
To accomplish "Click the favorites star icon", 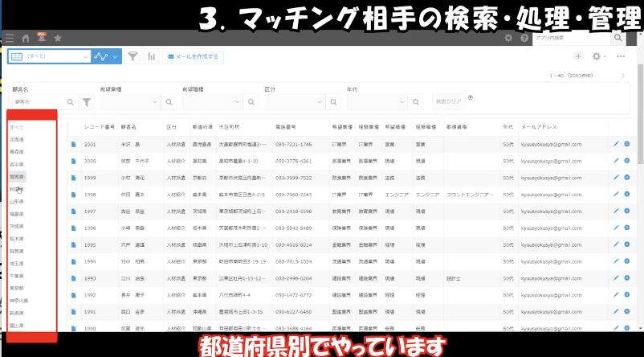I will pyautogui.click(x=57, y=38).
